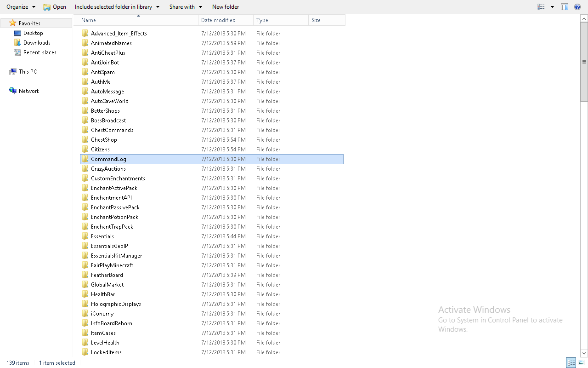Click the folder icon beside EnchantTrapPack
Screen dimensions: 588x368
click(x=85, y=226)
